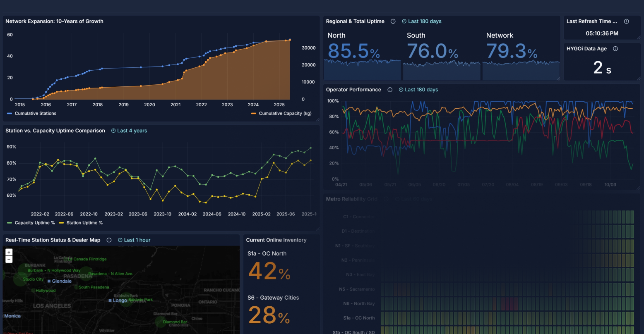The width and height of the screenshot is (644, 334).
Task: Click info icon beside Last Refresh Time
Action: coord(626,21)
